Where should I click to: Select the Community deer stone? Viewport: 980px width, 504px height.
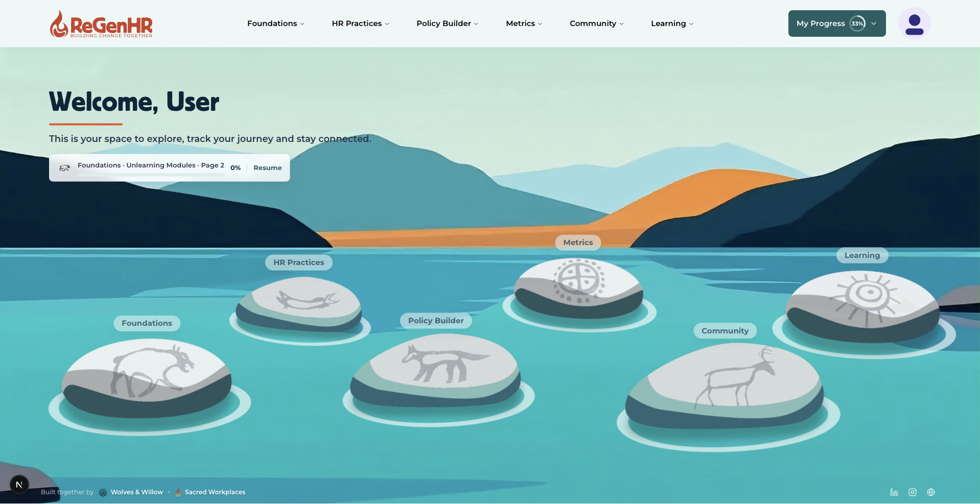(x=724, y=386)
